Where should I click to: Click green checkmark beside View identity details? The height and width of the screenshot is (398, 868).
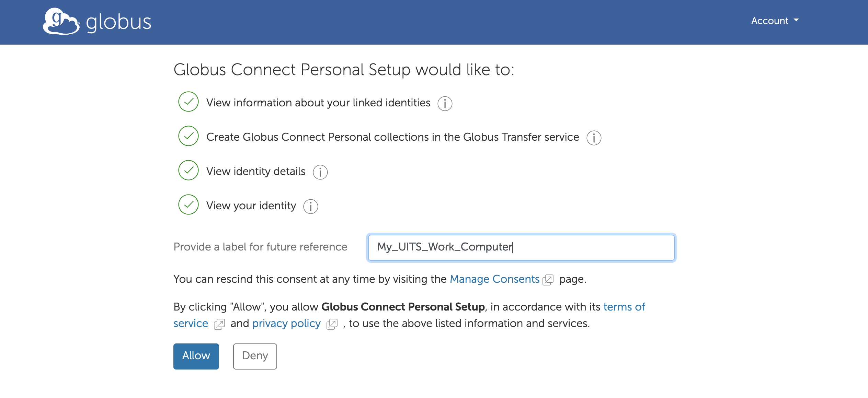pyautogui.click(x=189, y=170)
